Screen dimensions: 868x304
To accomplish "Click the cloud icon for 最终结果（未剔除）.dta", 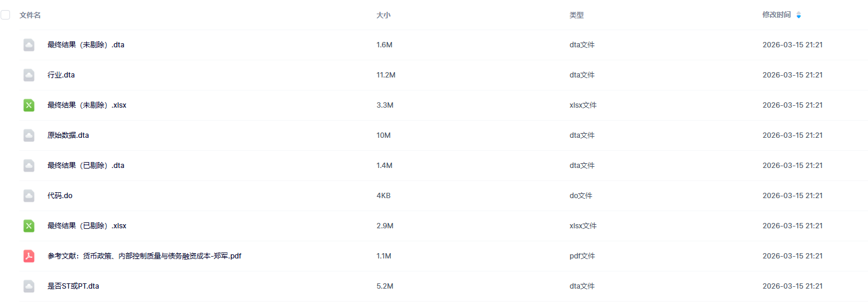I will [x=29, y=45].
